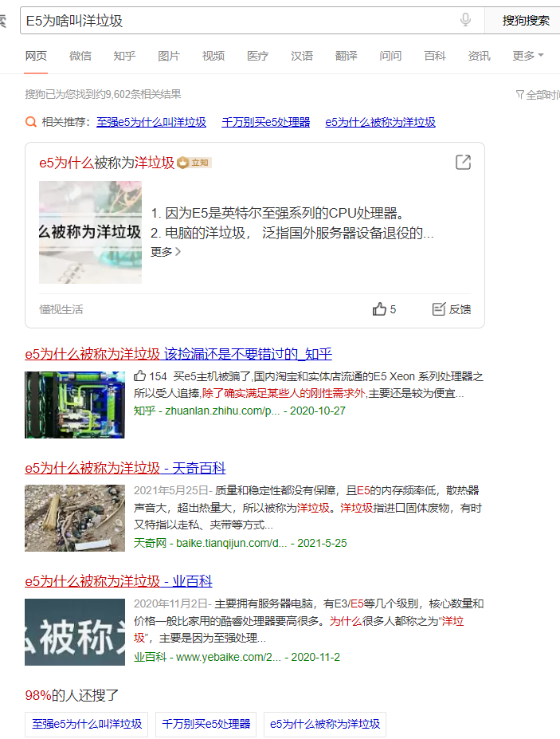Click zhuanlan.zhihu.com source URL

222,411
